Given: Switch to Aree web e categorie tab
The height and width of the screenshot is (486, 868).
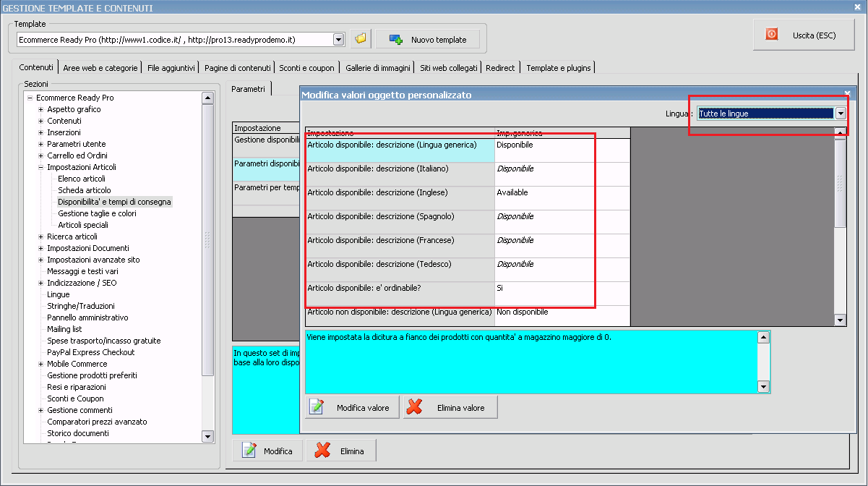Looking at the screenshot, I should point(100,68).
